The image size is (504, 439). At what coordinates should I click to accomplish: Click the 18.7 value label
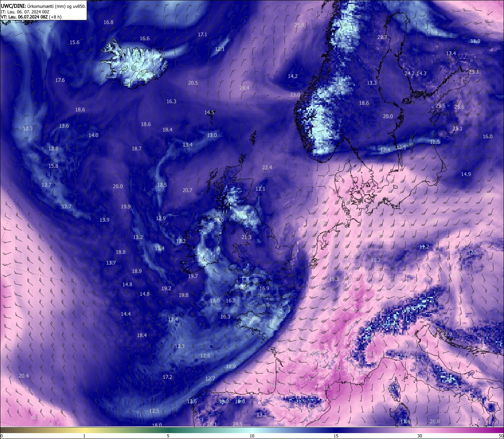(x=137, y=149)
